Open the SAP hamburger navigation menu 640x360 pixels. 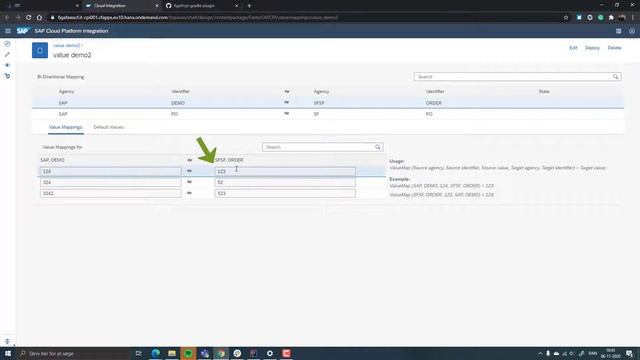click(x=8, y=31)
